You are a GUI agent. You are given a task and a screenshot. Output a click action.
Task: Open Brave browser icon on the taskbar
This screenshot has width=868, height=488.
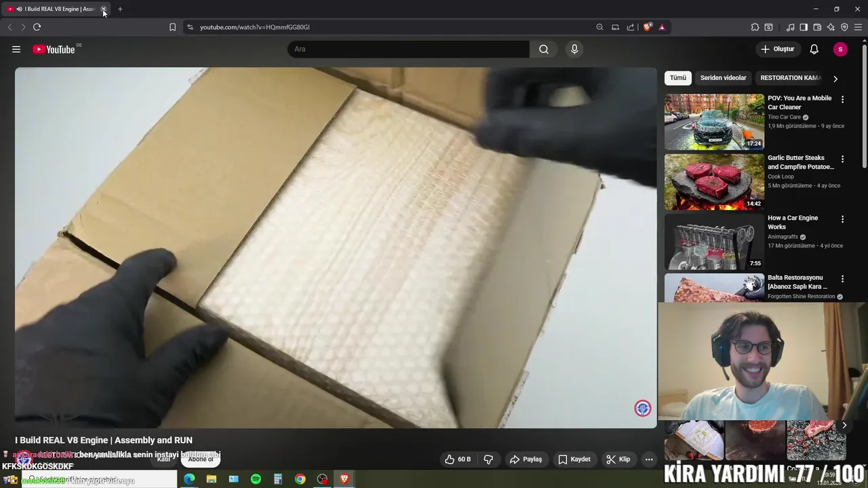[344, 479]
